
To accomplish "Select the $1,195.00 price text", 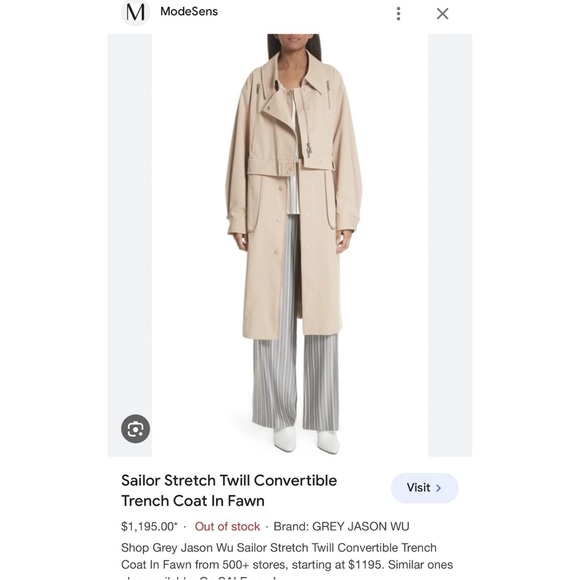I will coord(149,526).
